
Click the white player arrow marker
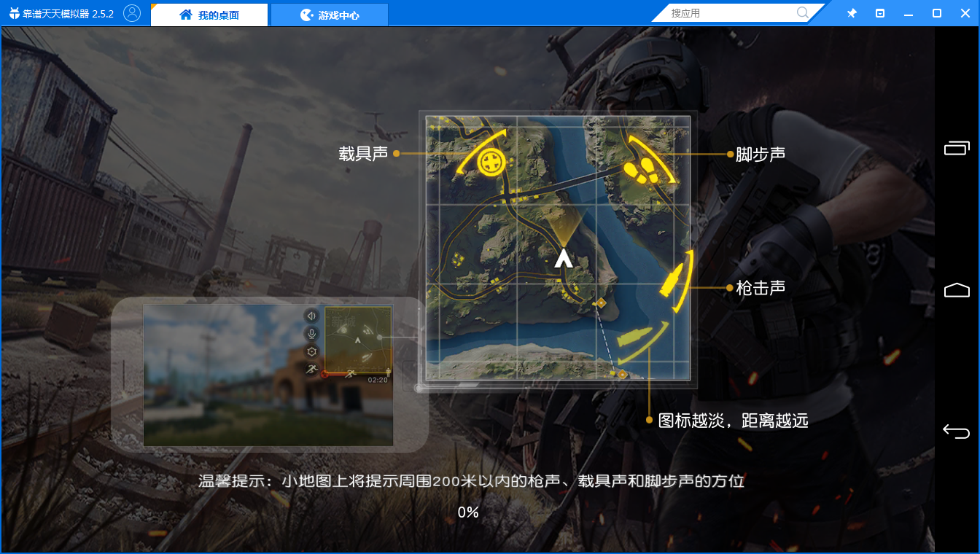[x=562, y=258]
